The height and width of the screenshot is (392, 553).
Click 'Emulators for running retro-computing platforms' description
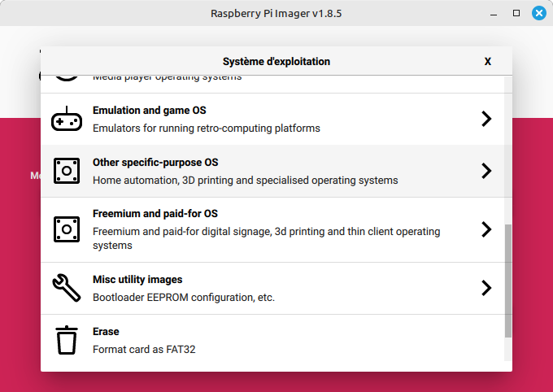coord(207,128)
